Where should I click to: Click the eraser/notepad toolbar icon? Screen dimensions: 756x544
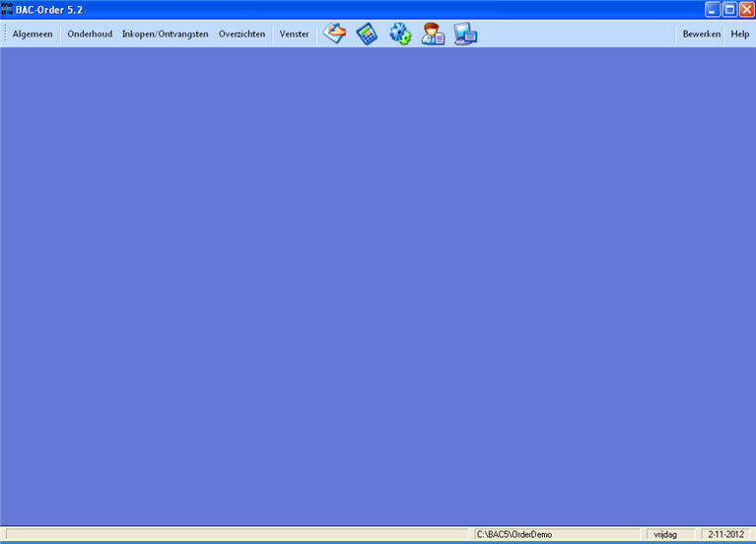tap(335, 34)
